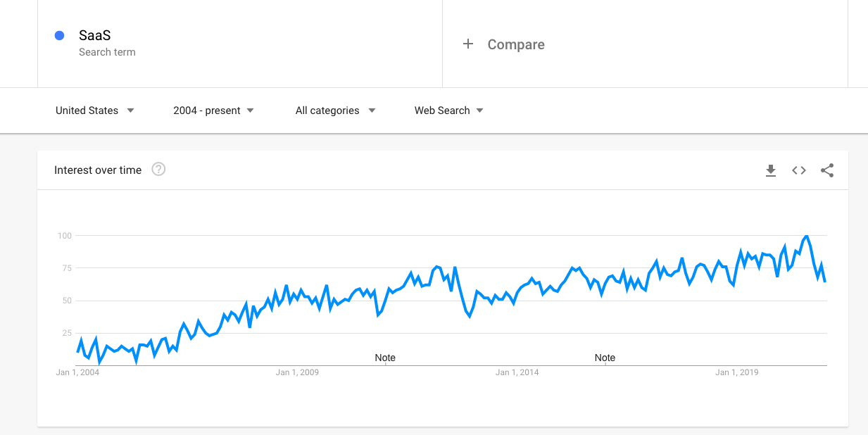Open the Interest over time help icon
This screenshot has height=435, width=868.
tap(158, 169)
